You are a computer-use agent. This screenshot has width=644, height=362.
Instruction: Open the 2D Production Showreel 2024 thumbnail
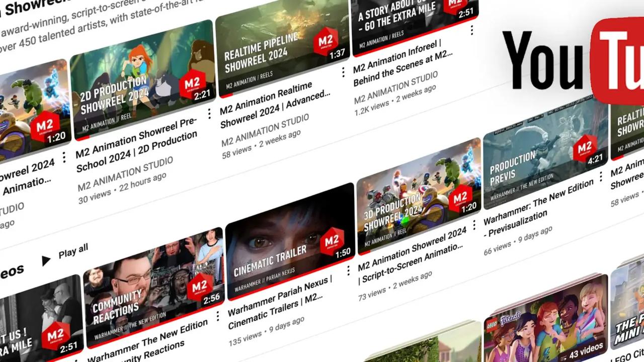[x=144, y=79]
